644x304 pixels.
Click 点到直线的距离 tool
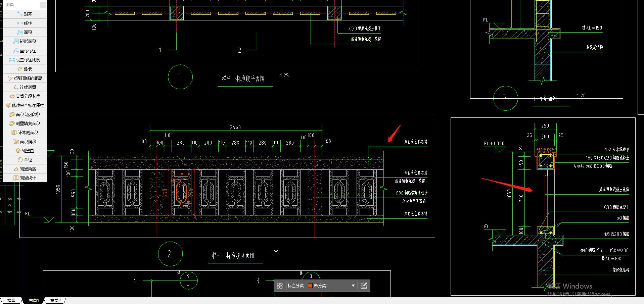[x=25, y=78]
